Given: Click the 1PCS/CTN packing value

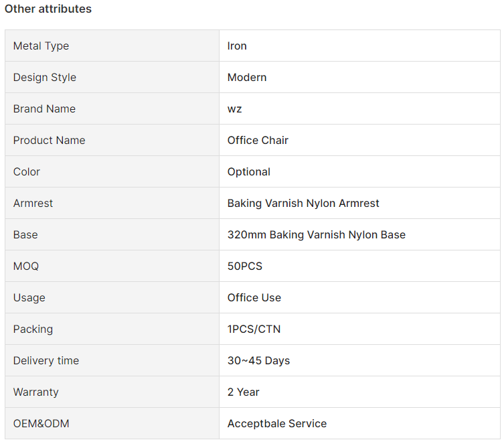Looking at the screenshot, I should 254,329.
